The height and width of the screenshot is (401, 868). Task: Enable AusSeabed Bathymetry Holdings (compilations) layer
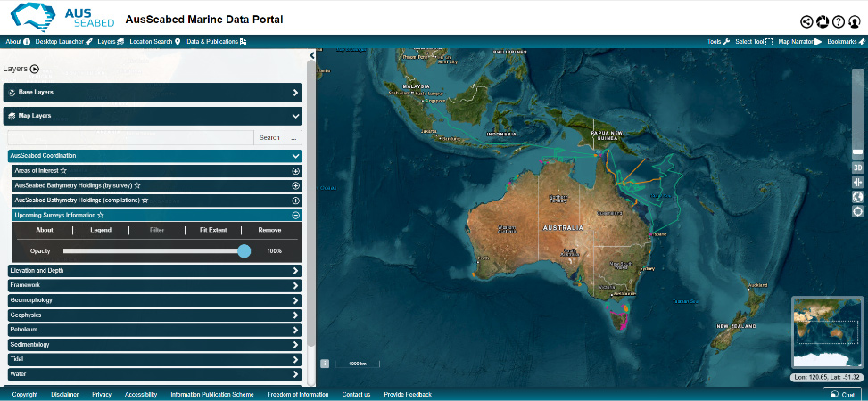295,200
